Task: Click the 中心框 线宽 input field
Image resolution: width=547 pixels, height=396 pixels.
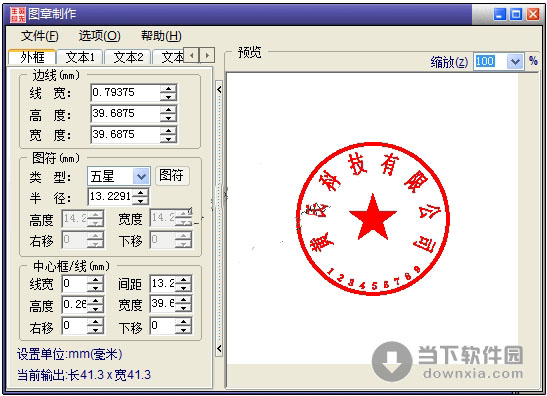Action: click(x=74, y=284)
